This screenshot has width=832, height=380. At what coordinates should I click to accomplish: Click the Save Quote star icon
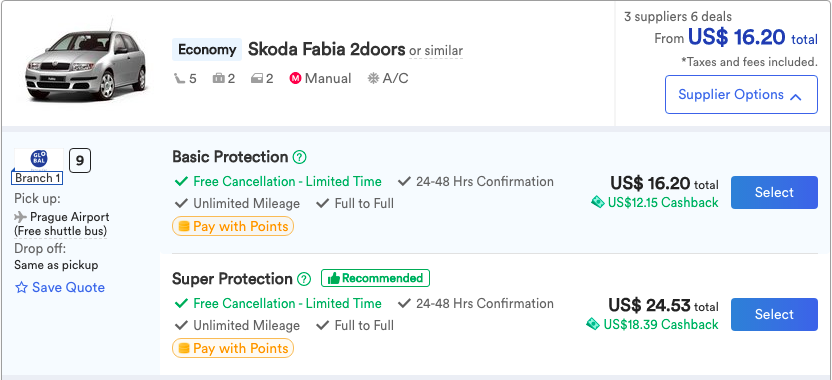[x=21, y=288]
